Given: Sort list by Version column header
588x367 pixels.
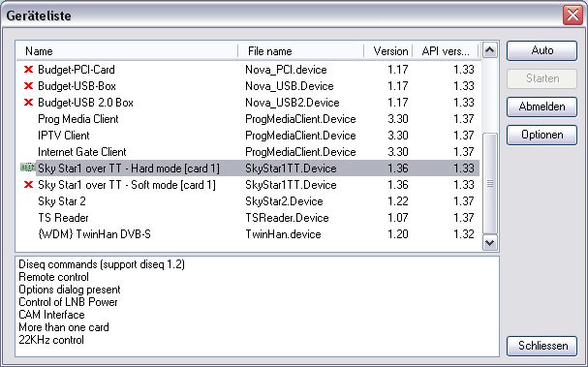Looking at the screenshot, I should (388, 51).
